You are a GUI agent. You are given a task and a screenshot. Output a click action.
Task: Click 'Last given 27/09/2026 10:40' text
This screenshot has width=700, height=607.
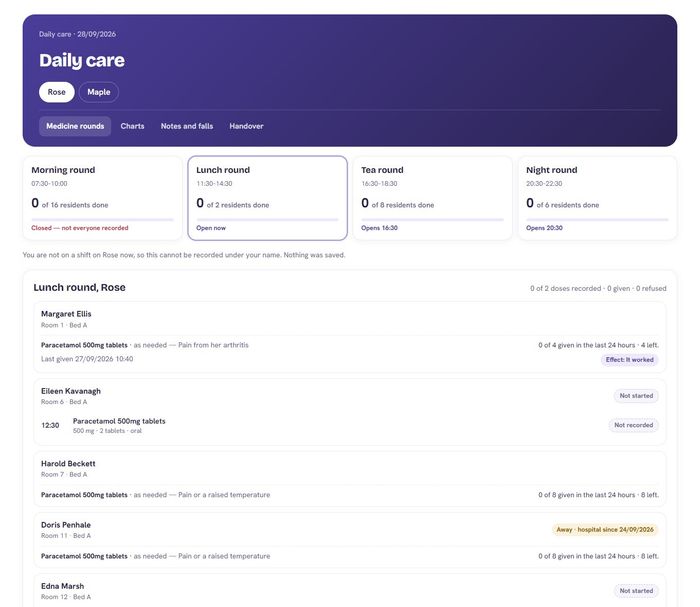coord(87,359)
